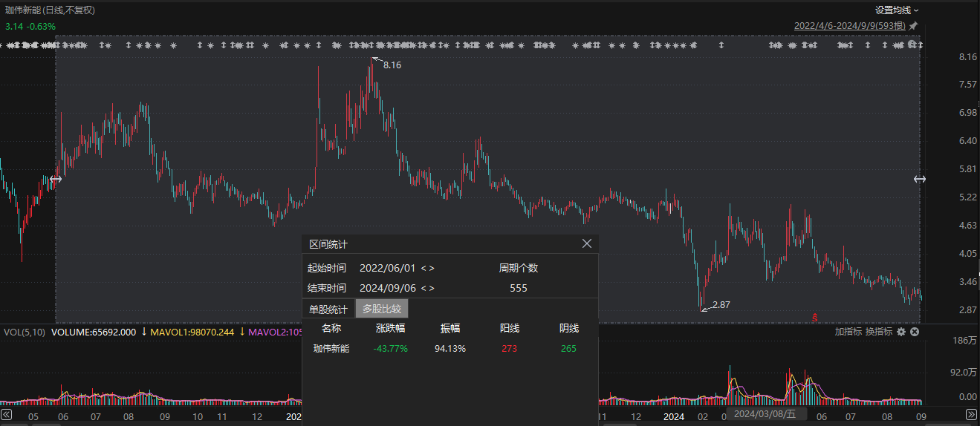Screen dimensions: 980x426
Task: Click the 珈伟新能 row in comparison table
Action: [x=331, y=348]
